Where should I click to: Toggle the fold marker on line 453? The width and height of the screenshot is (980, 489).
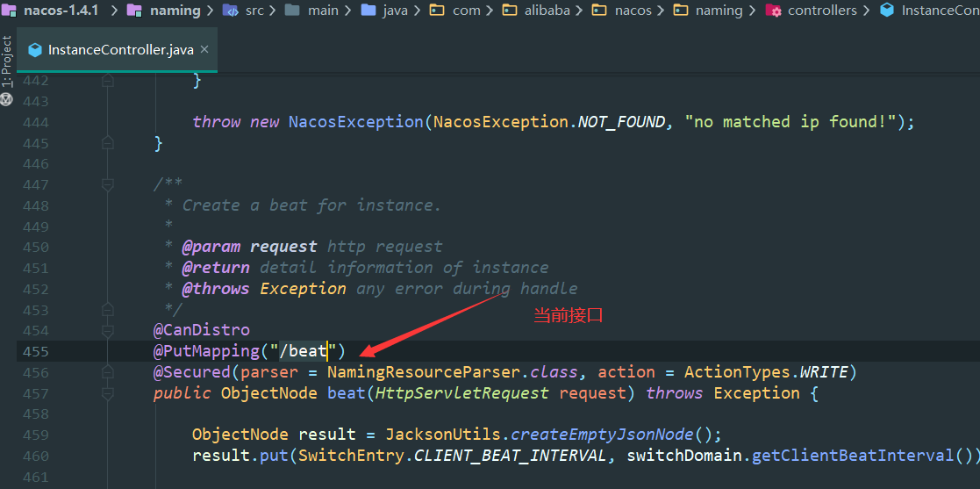point(108,310)
